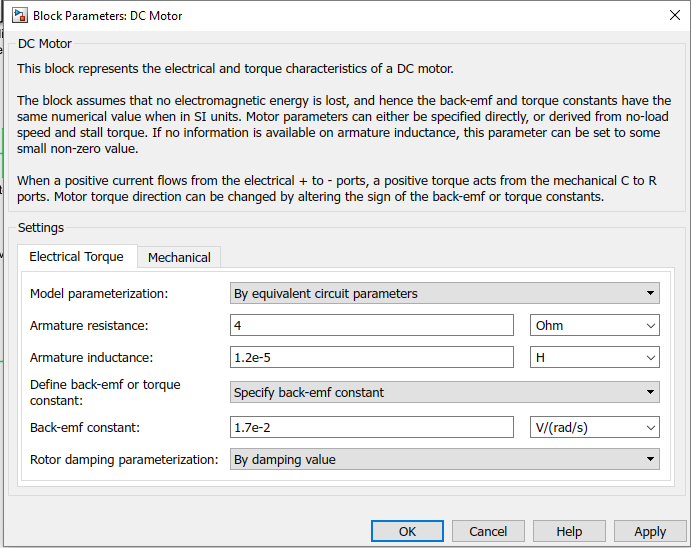This screenshot has width=691, height=548.
Task: Click the Armature resistance value field
Action: click(x=372, y=326)
